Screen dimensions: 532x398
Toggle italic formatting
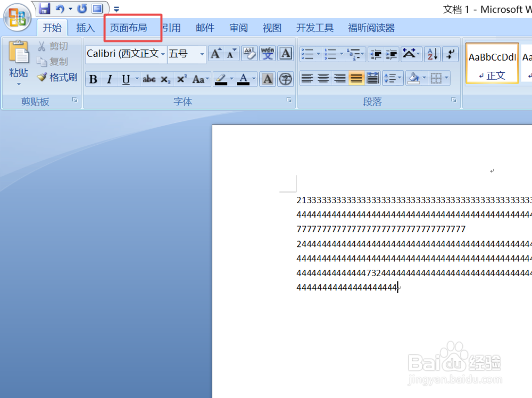[109, 79]
